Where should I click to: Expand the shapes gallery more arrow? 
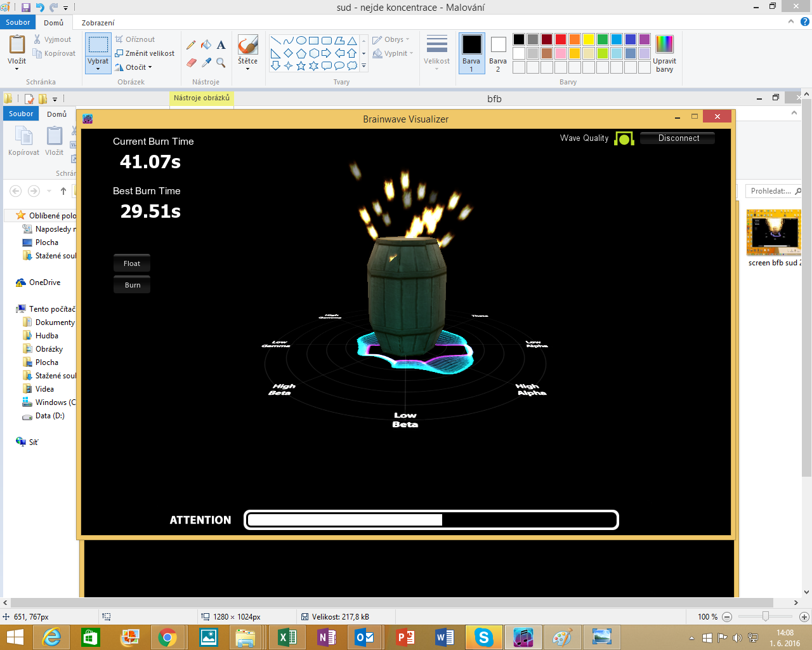(363, 65)
